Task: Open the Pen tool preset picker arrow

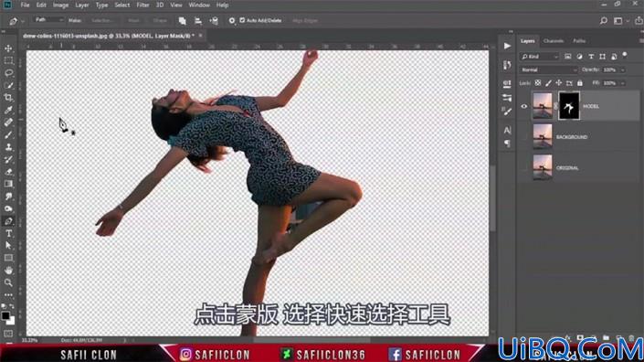Action: [23, 21]
